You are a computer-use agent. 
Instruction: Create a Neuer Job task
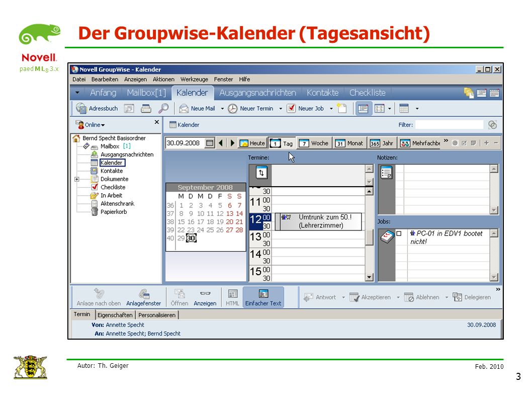(305, 108)
